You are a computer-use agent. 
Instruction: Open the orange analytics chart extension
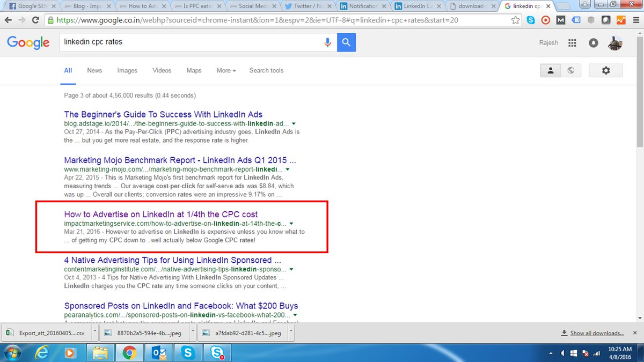(620, 20)
